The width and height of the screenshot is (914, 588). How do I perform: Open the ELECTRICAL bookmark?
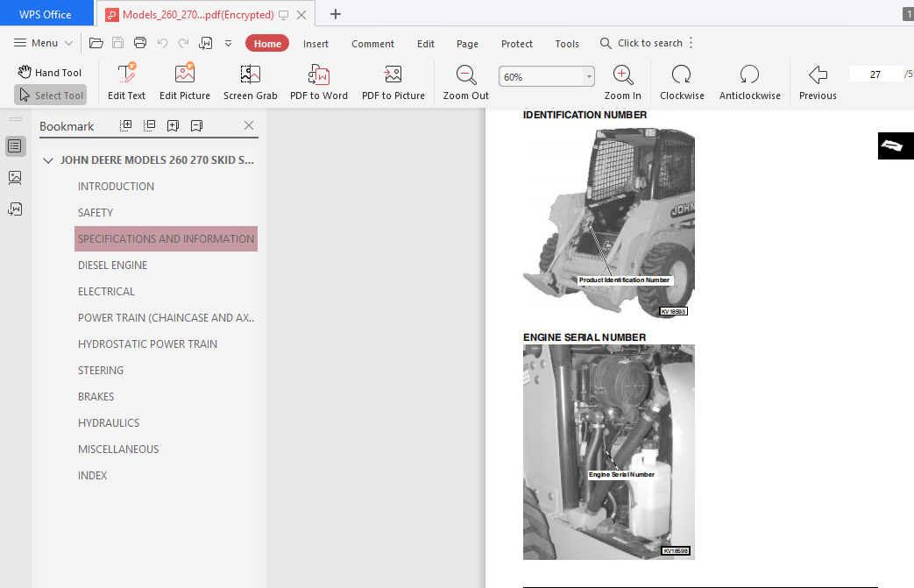pyautogui.click(x=106, y=292)
